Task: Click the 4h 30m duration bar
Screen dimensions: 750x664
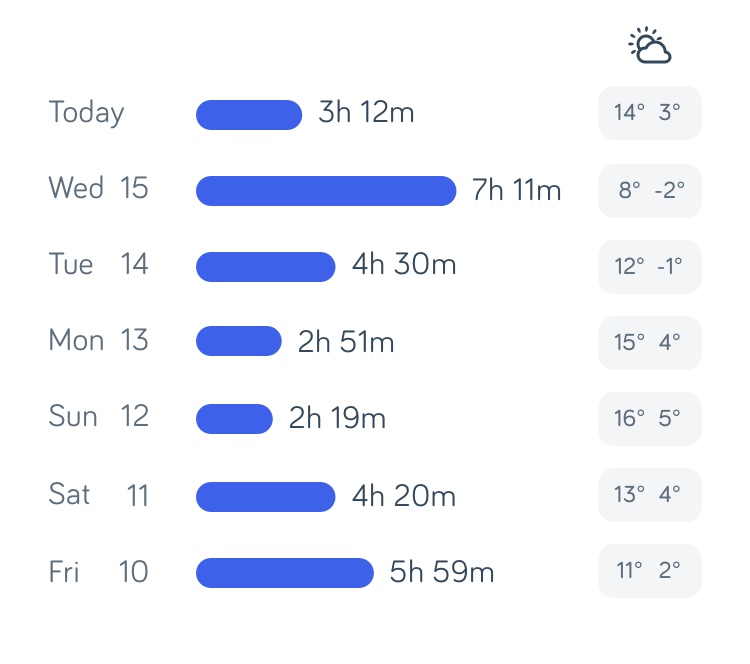Action: 265,267
